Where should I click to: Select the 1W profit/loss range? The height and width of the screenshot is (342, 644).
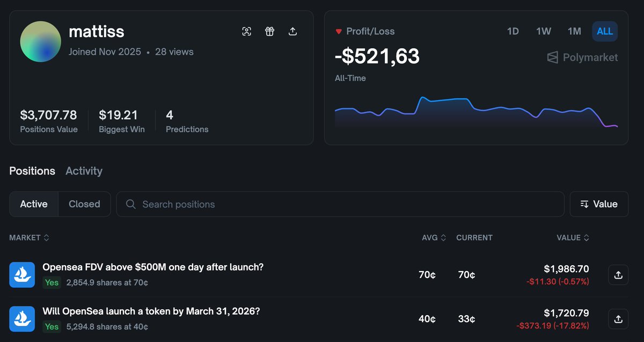click(x=544, y=31)
